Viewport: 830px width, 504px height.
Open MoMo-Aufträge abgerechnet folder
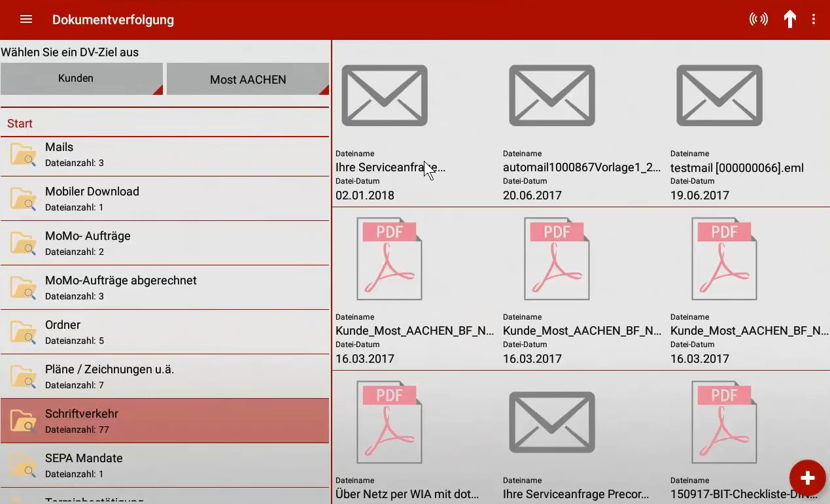pos(165,288)
